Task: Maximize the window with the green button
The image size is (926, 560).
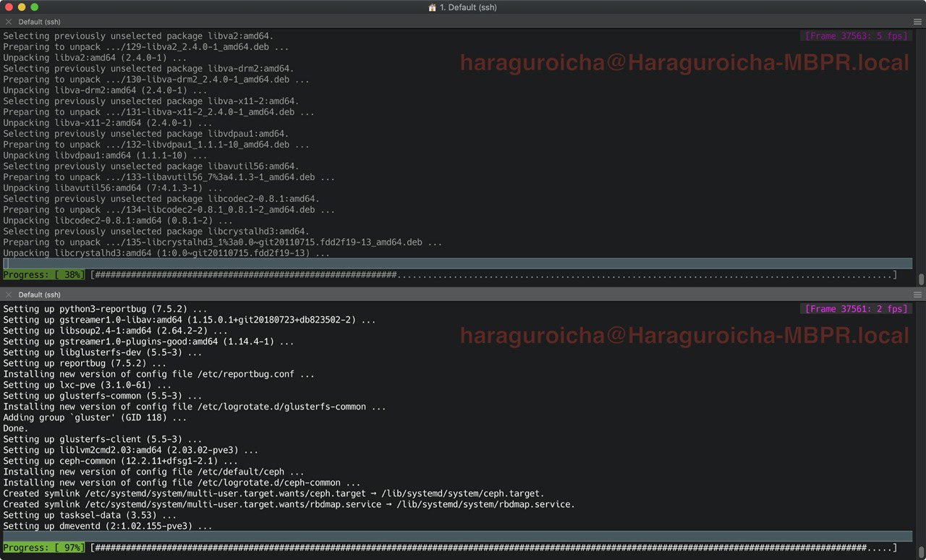Action: [34, 7]
